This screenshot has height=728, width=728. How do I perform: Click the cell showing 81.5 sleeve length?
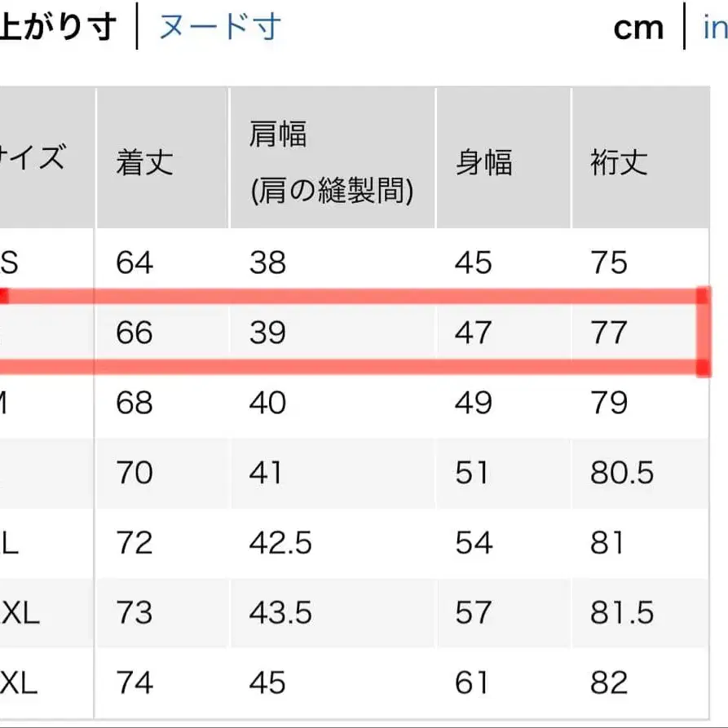click(x=624, y=612)
